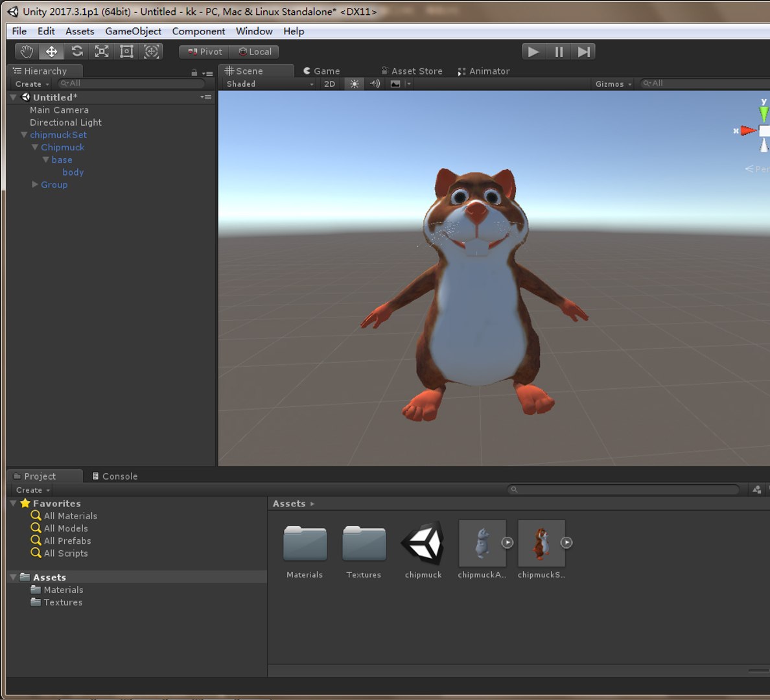
Task: Expand chipmuckA asset contents arrow
Action: (507, 542)
